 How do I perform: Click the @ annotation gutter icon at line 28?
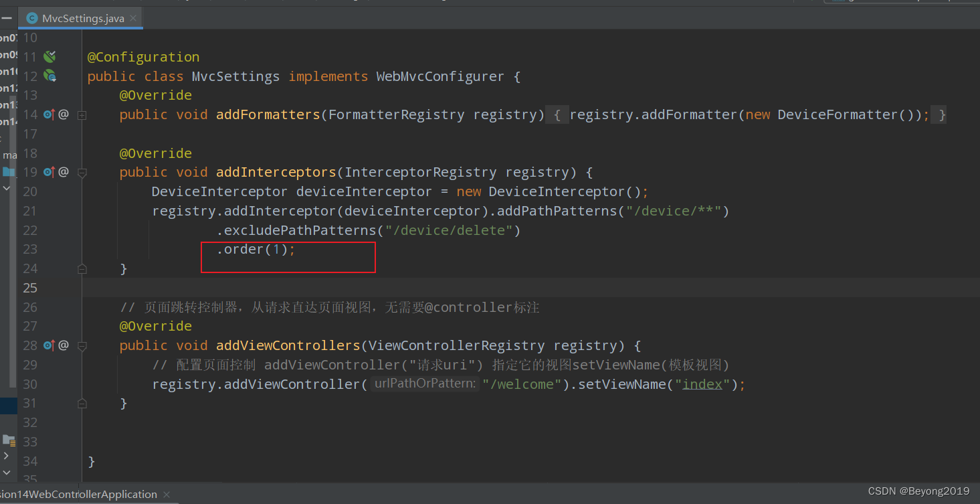click(x=64, y=345)
